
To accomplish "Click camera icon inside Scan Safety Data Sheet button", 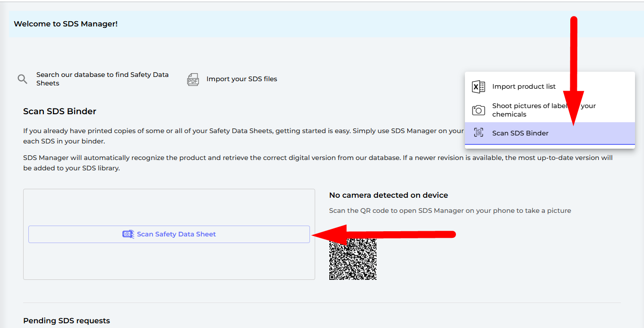I will [128, 234].
